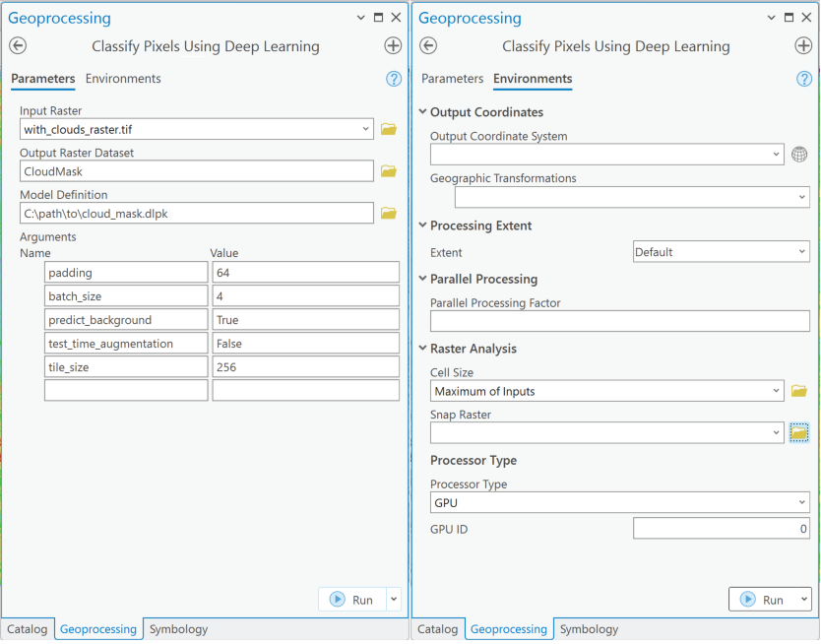Browse for Input Raster using folder icon

point(388,129)
